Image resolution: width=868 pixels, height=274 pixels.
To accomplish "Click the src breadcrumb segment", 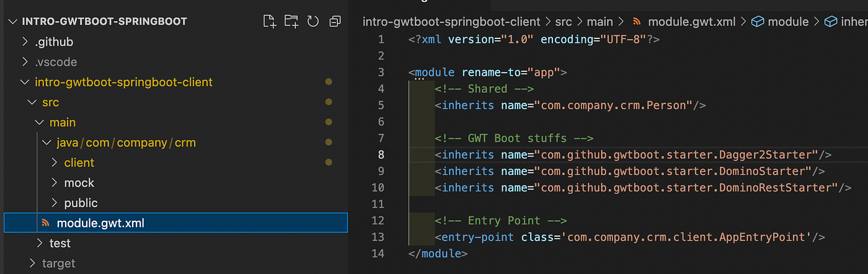I will coord(563,22).
